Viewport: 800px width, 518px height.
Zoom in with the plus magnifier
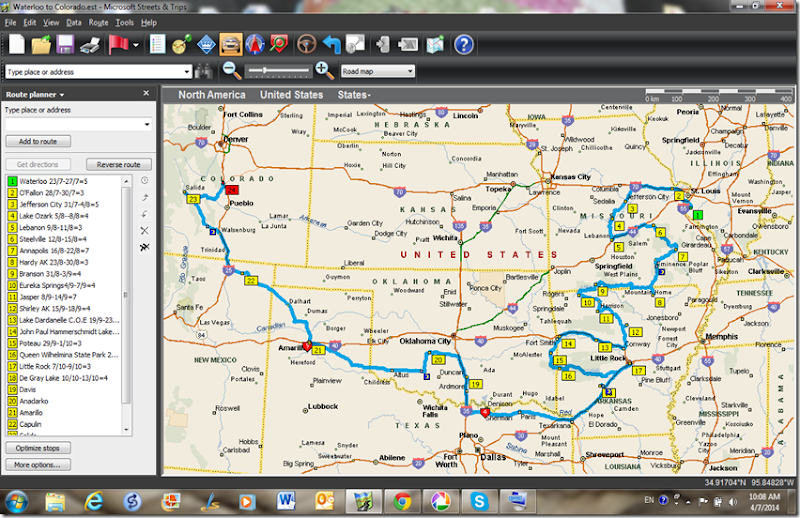tap(324, 70)
